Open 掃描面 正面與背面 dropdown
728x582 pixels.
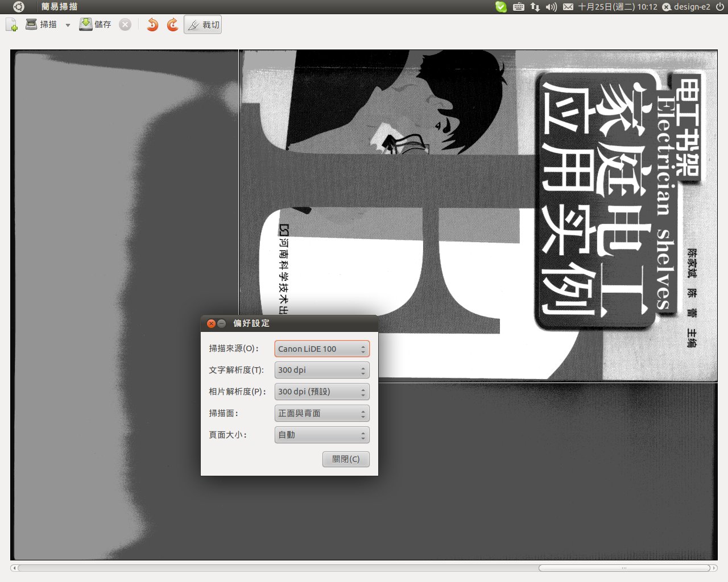pyautogui.click(x=322, y=413)
